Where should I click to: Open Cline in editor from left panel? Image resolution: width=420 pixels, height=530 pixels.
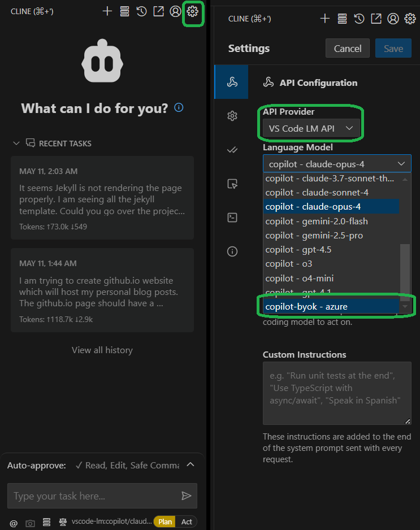158,11
